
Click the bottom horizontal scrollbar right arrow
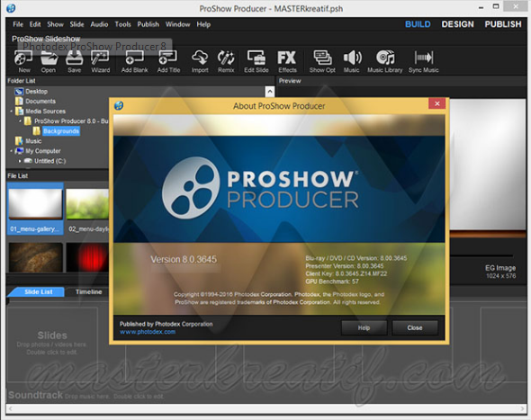(x=522, y=408)
